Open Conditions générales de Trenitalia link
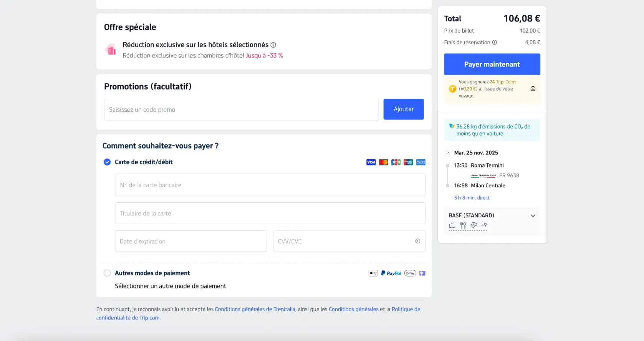The height and width of the screenshot is (341, 644). pyautogui.click(x=255, y=309)
